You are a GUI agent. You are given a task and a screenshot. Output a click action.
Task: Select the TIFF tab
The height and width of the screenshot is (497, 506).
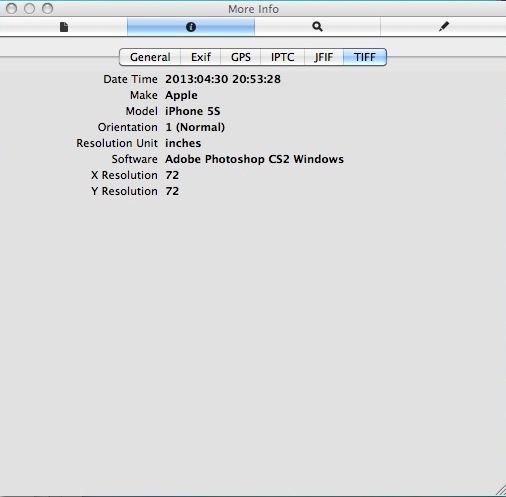[x=365, y=57]
